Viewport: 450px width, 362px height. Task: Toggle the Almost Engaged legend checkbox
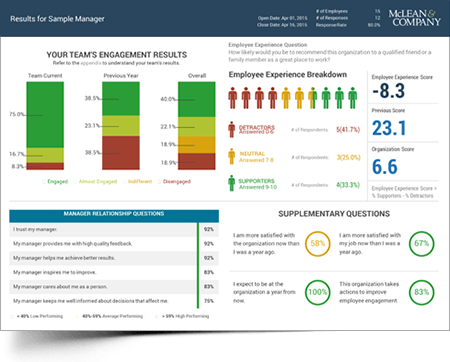click(x=75, y=182)
